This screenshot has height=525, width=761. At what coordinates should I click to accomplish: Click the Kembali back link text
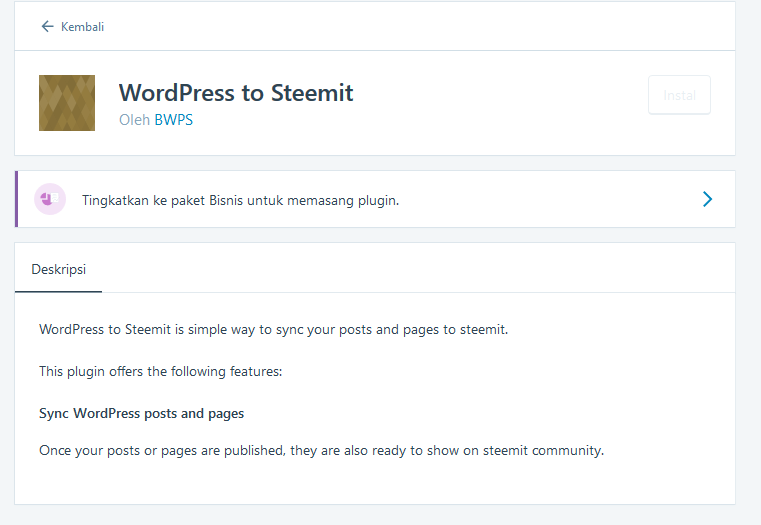(x=82, y=27)
